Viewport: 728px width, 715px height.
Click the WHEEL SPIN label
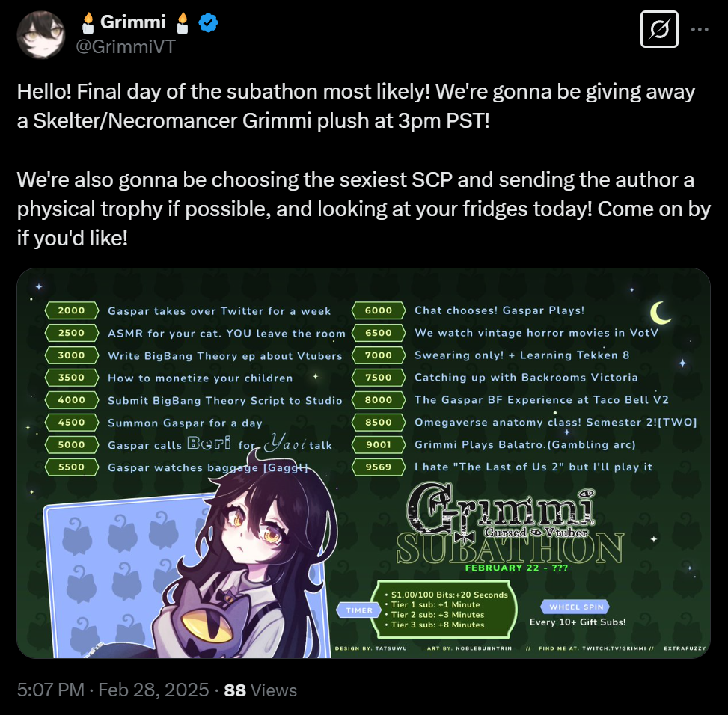[x=575, y=607]
